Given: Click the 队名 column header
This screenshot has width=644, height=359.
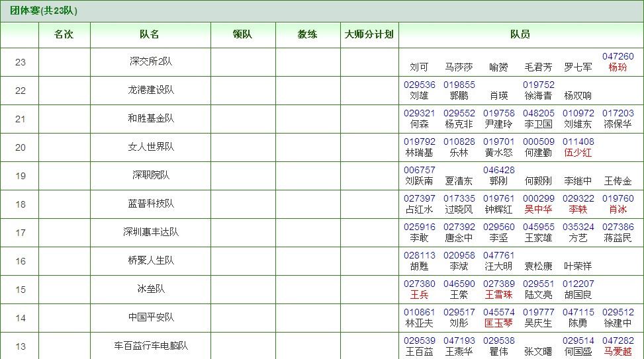Looking at the screenshot, I should [x=150, y=34].
